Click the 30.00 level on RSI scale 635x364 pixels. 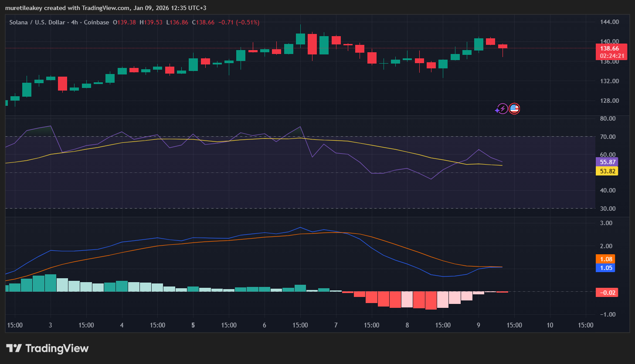608,209
